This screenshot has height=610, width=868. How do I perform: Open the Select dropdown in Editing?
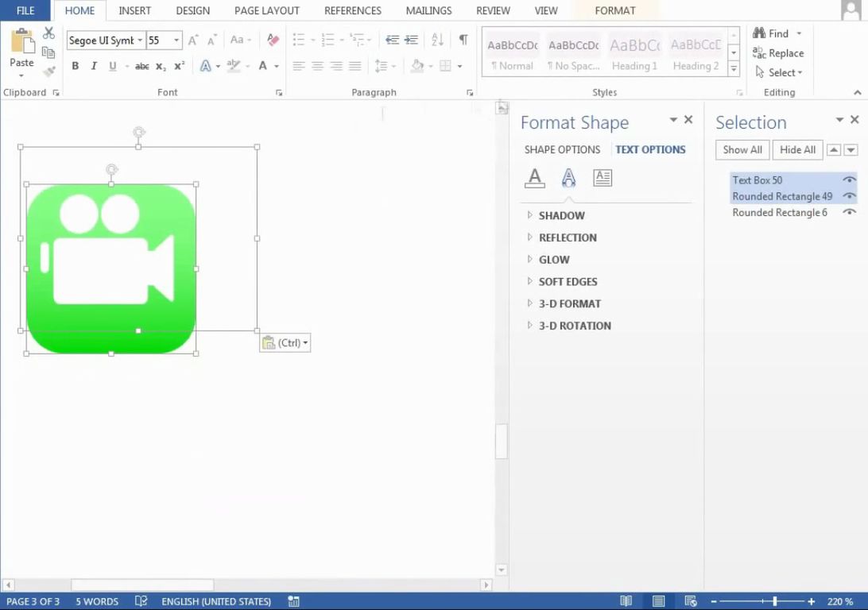[778, 72]
